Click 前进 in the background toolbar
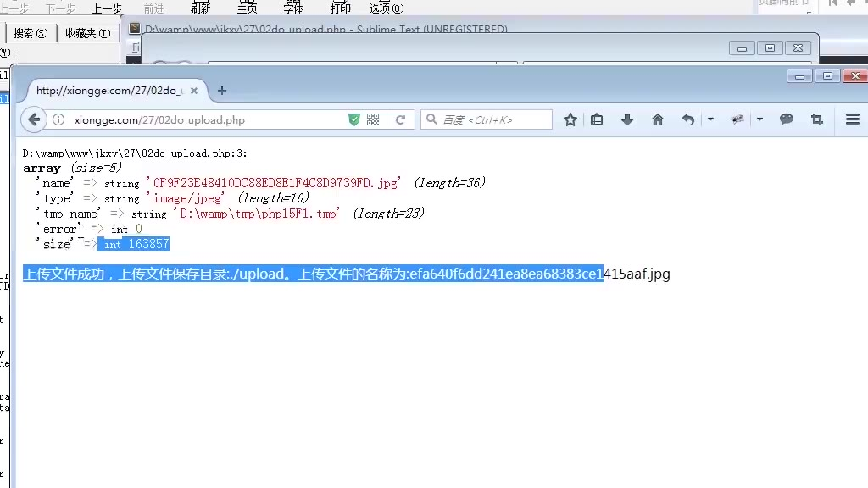 point(153,8)
